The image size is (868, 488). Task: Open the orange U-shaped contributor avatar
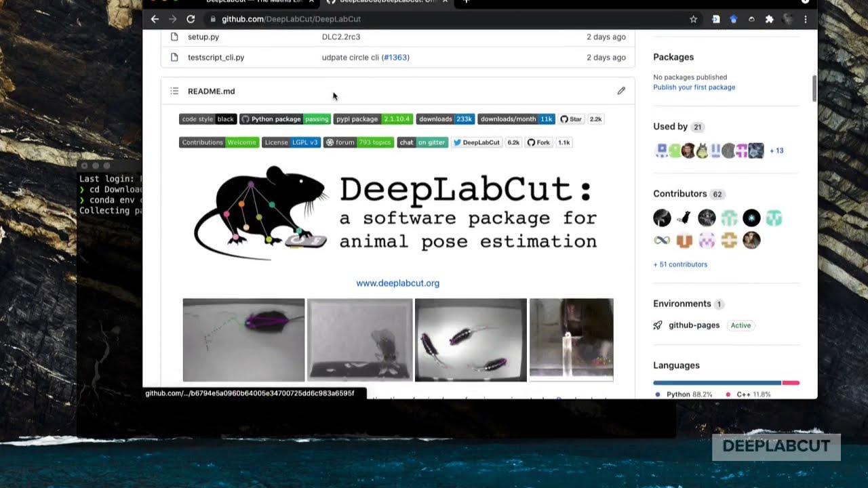click(684, 240)
